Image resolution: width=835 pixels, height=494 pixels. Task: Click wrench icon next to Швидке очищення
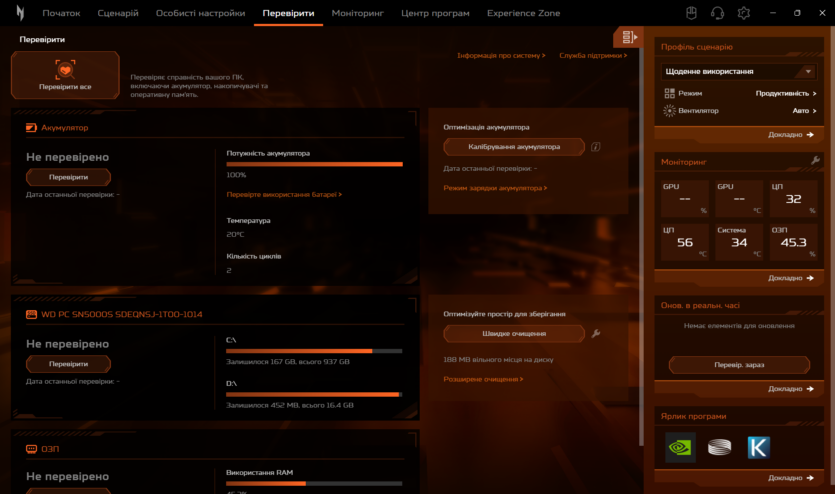596,333
